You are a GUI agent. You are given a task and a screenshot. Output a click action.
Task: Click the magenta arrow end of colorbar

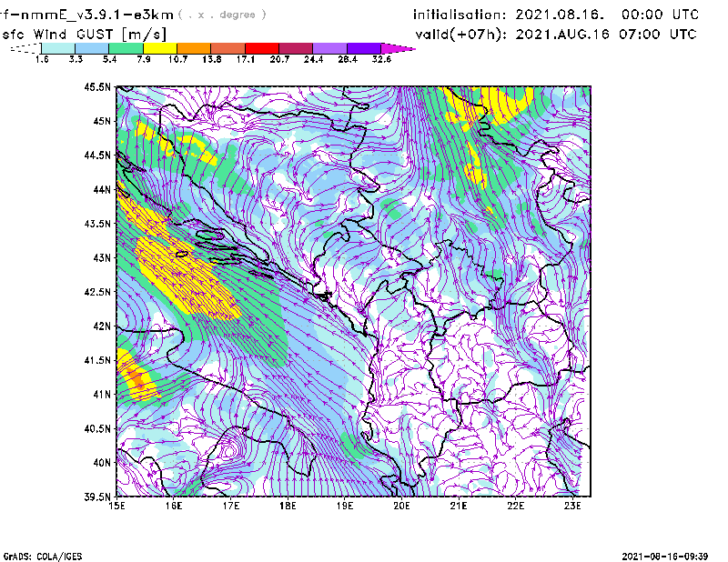[398, 48]
